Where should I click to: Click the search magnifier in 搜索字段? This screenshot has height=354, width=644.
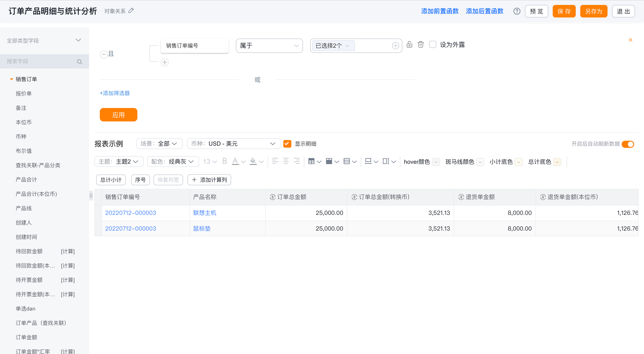79,62
